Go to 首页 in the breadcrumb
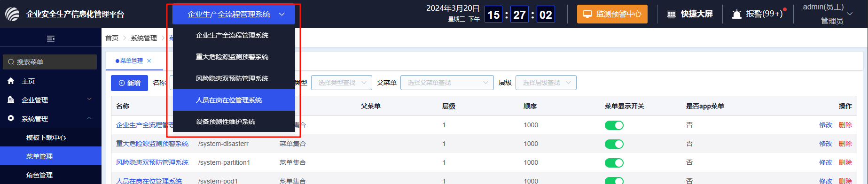 click(x=112, y=38)
